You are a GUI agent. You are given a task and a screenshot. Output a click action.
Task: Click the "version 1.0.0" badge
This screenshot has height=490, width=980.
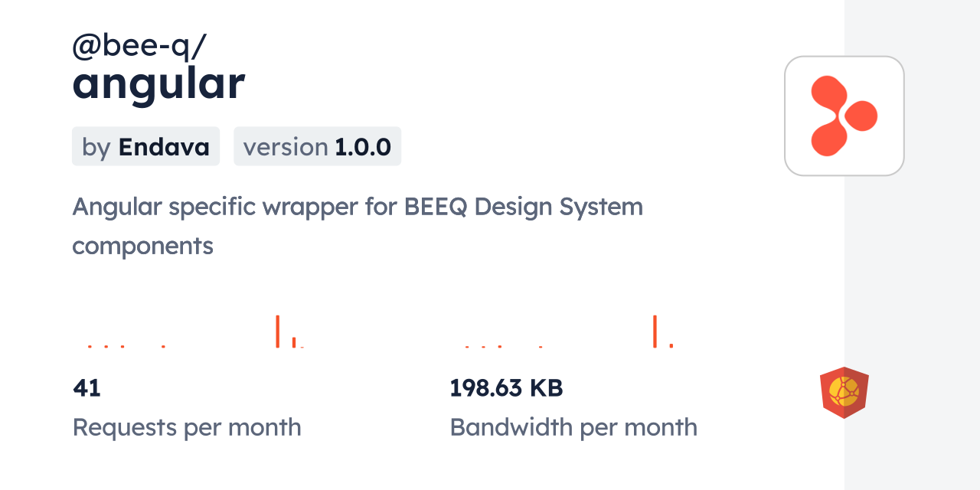[x=317, y=146]
